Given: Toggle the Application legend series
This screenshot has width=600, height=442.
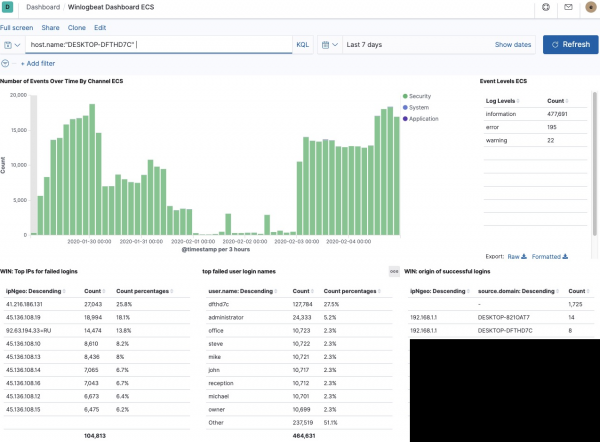Looking at the screenshot, I should click(421, 118).
